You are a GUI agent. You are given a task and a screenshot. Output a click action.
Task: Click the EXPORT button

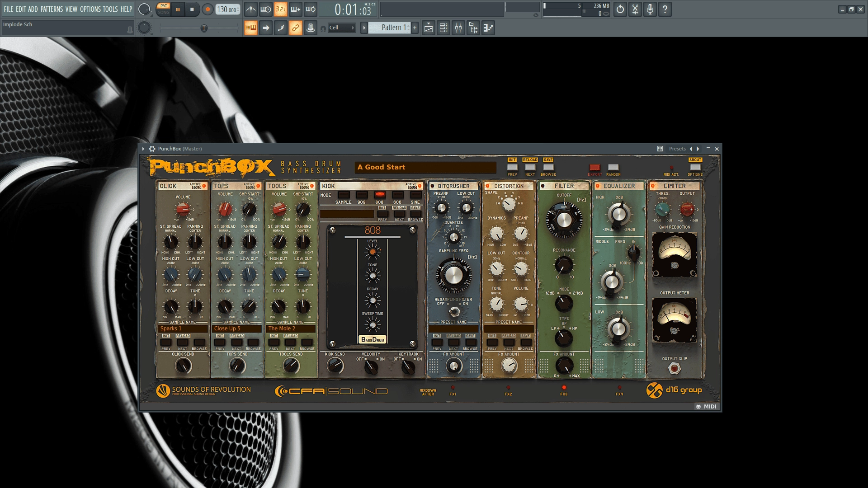pos(595,168)
